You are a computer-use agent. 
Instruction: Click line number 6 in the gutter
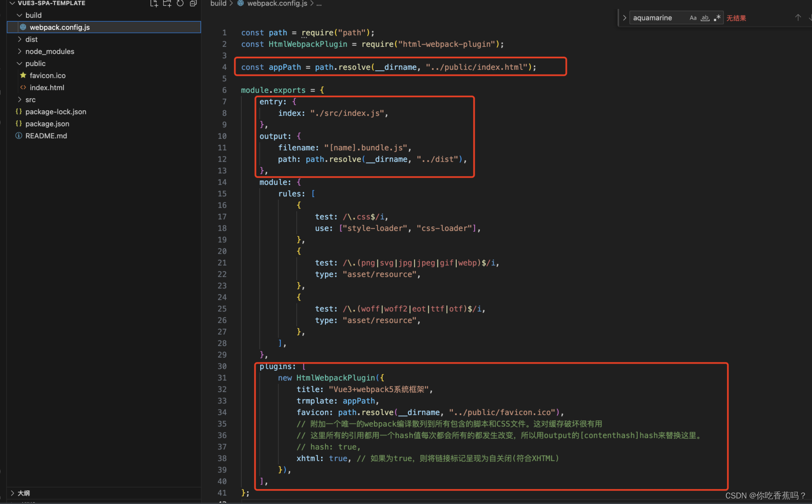[224, 90]
